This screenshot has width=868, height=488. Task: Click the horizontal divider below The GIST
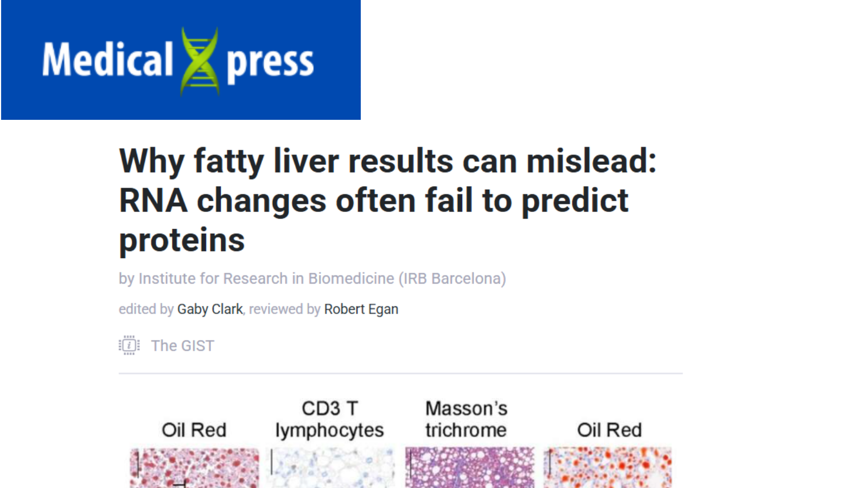point(400,373)
